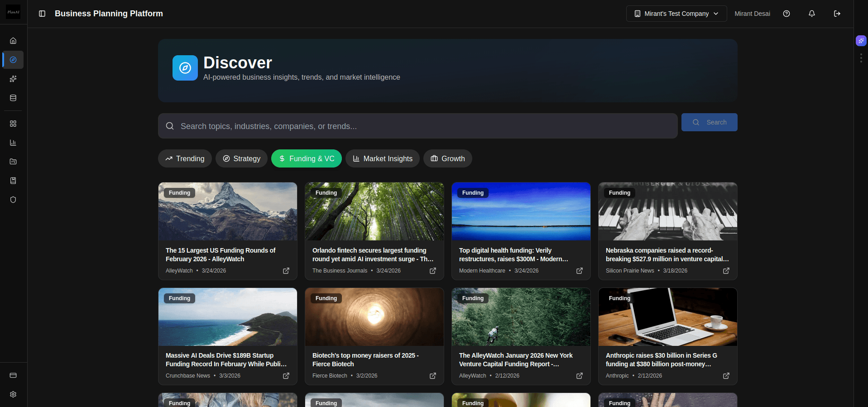The height and width of the screenshot is (407, 868).
Task: Click the log out icon
Action: (837, 14)
